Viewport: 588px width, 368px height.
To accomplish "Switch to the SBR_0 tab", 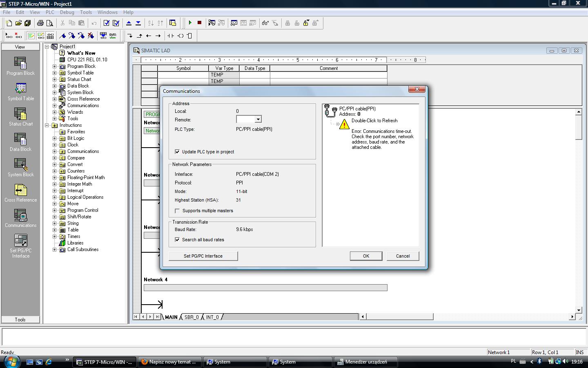I will pyautogui.click(x=192, y=317).
